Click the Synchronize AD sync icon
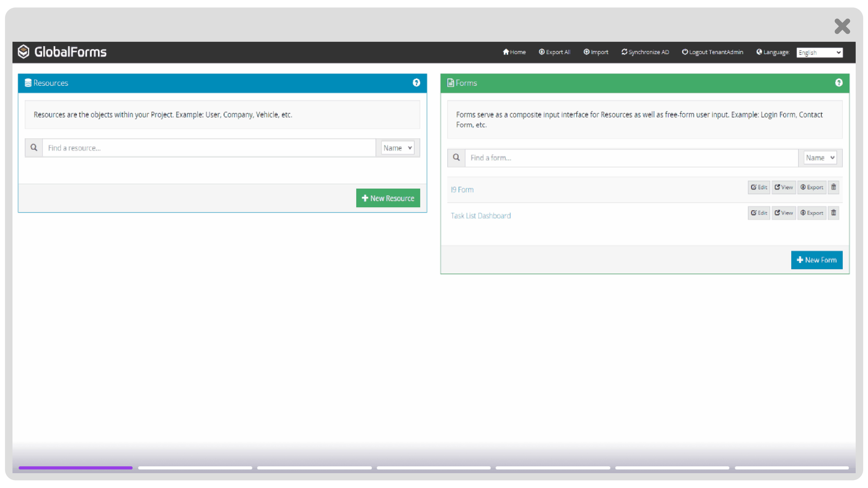Image resolution: width=868 pixels, height=488 pixels. (x=624, y=52)
